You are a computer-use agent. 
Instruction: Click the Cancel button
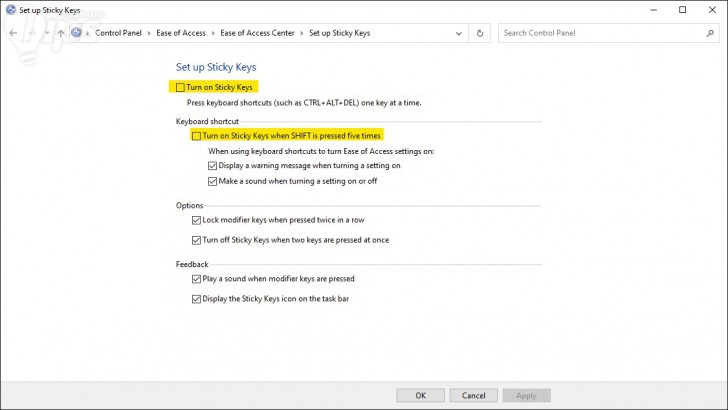474,396
